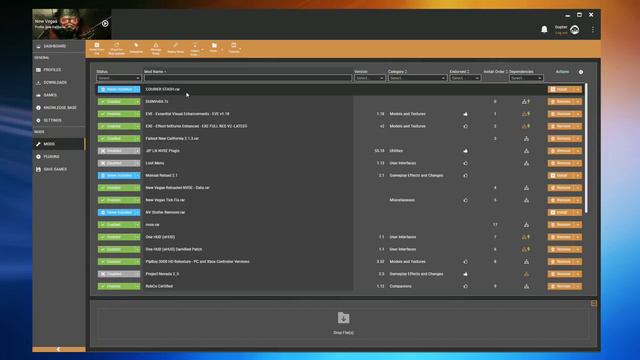The width and height of the screenshot is (640, 360).
Task: Open the Category filter dropdown
Action: [x=417, y=78]
